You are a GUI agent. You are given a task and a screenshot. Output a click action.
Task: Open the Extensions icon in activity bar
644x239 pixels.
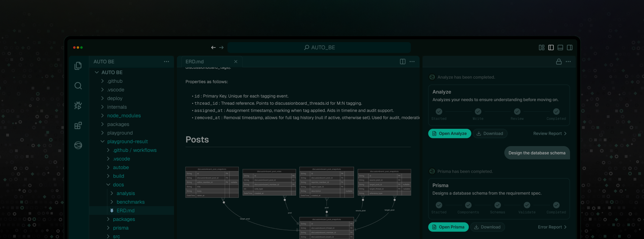point(78,125)
